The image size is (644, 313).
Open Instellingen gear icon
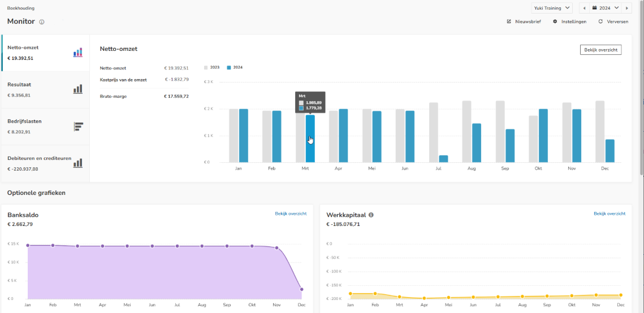click(555, 21)
